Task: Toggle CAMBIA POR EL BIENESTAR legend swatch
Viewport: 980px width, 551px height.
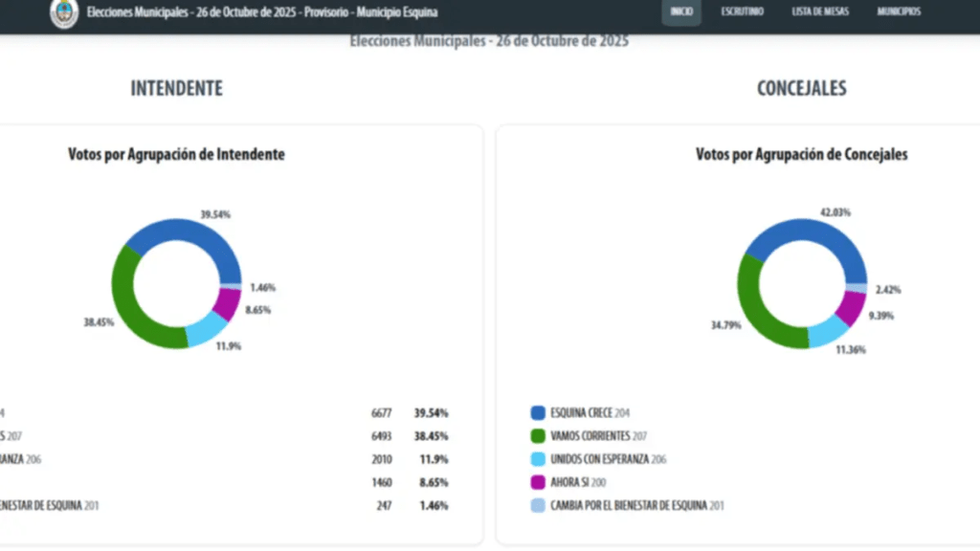Action: tap(537, 505)
